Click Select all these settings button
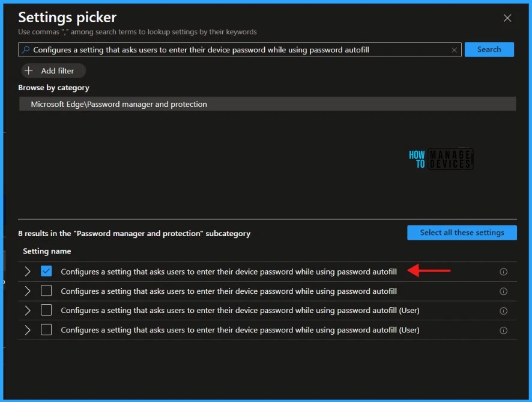 tap(462, 233)
